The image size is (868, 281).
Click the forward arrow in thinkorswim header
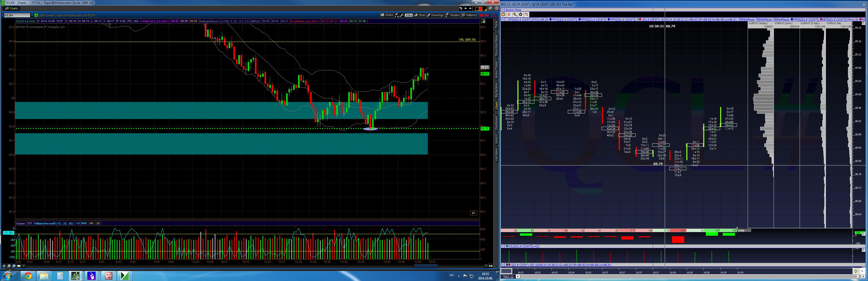[x=470, y=8]
